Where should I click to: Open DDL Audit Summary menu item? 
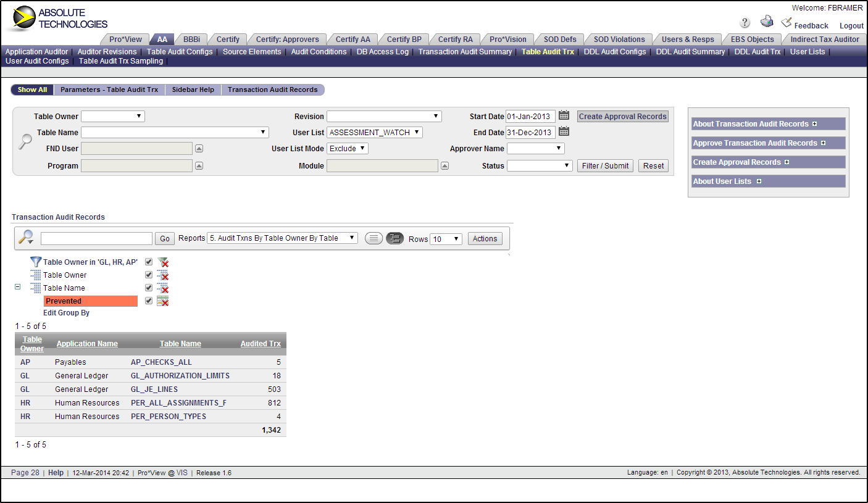(x=690, y=52)
